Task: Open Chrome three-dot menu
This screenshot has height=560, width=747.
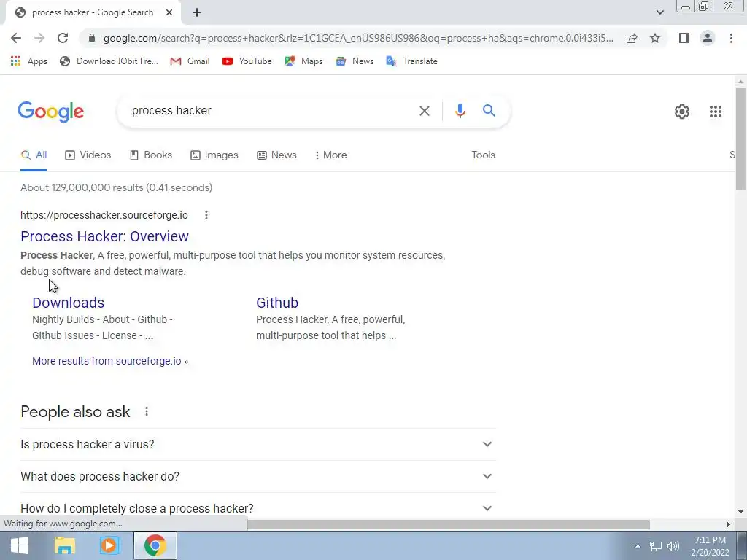Action: (x=731, y=38)
